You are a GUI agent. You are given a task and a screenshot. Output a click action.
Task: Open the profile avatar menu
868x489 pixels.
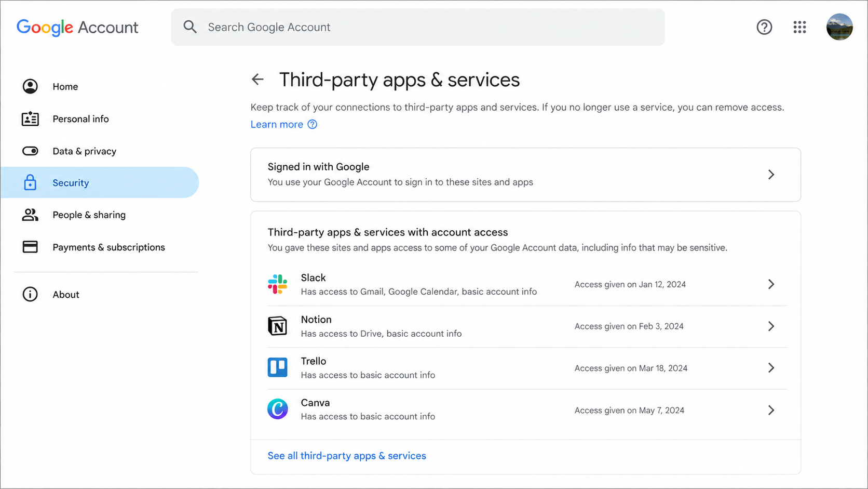[839, 27]
